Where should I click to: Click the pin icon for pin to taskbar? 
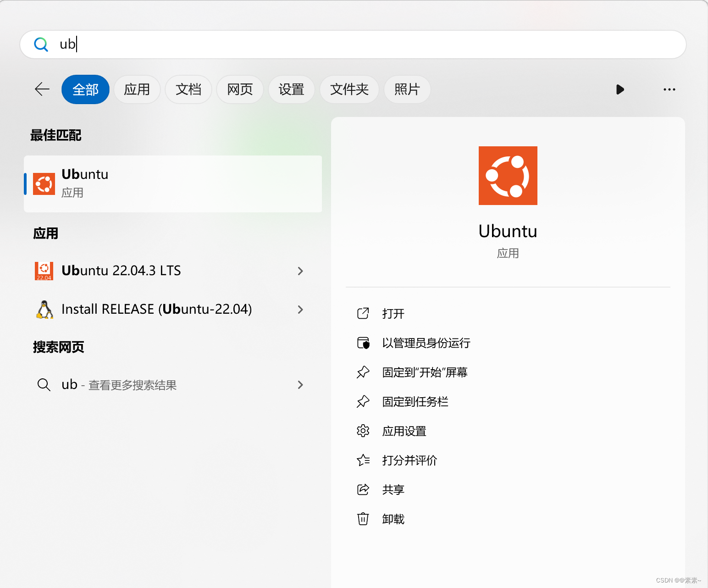(363, 401)
